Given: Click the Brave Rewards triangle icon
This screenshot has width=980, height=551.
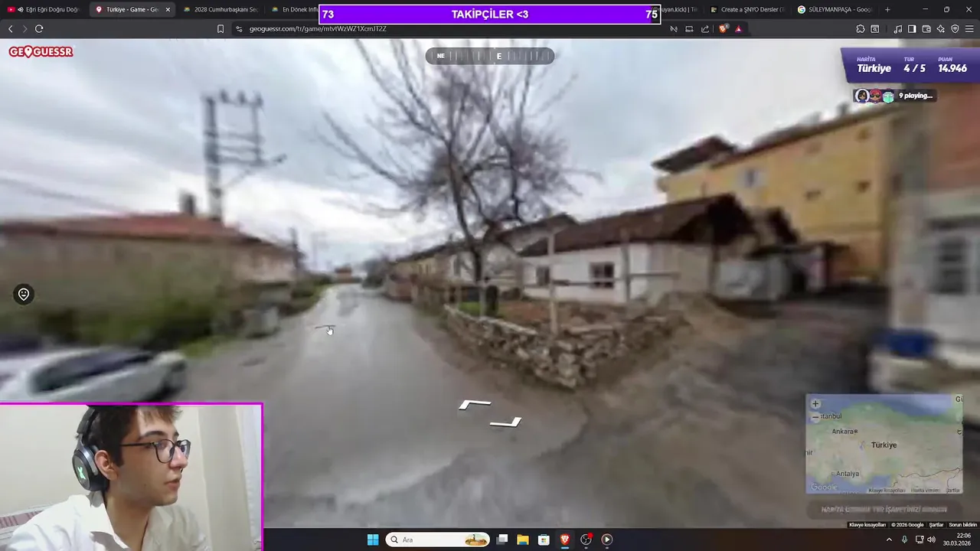Looking at the screenshot, I should (x=738, y=29).
